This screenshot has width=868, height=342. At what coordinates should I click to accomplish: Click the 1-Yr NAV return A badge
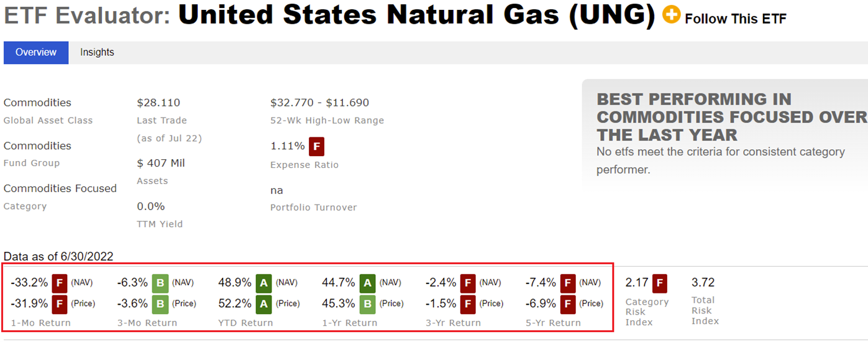368,283
